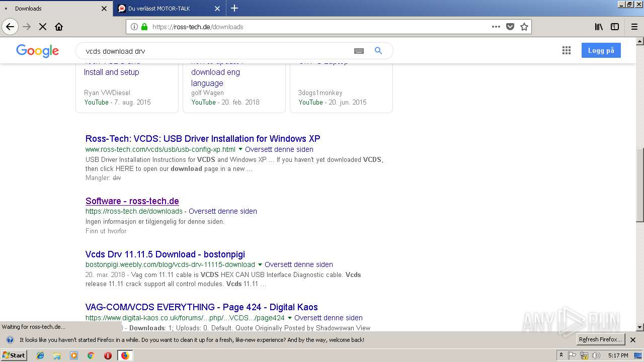Stop loading the current page
This screenshot has width=644, height=362.
coord(43,27)
